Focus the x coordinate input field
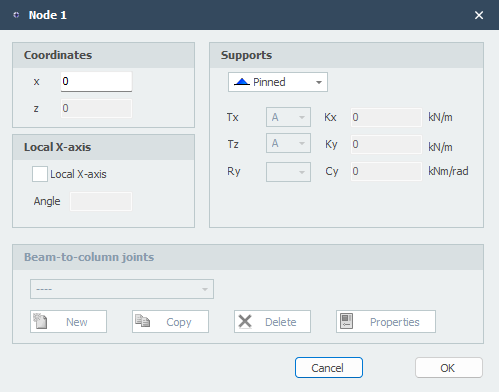499x392 pixels. click(x=96, y=81)
